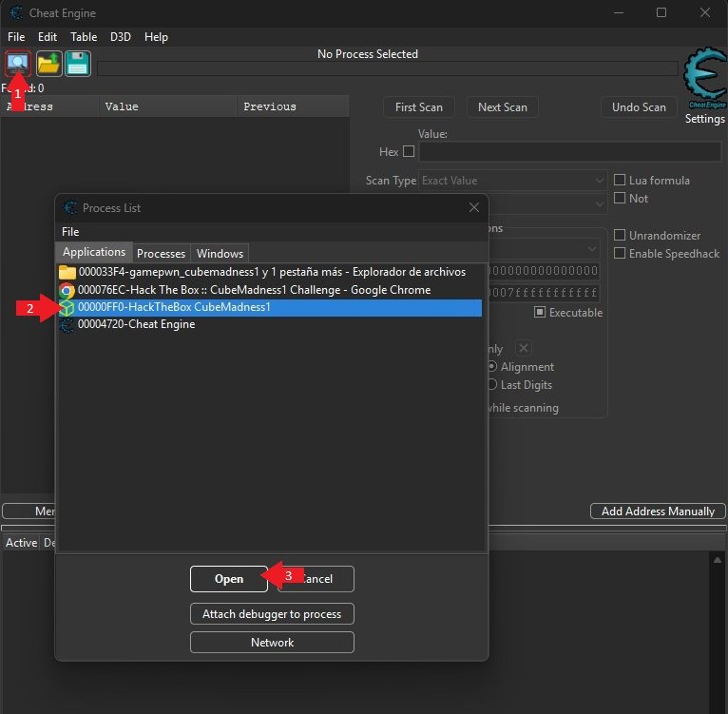Click Add Address Manually
This screenshot has height=714, width=728.
click(658, 511)
